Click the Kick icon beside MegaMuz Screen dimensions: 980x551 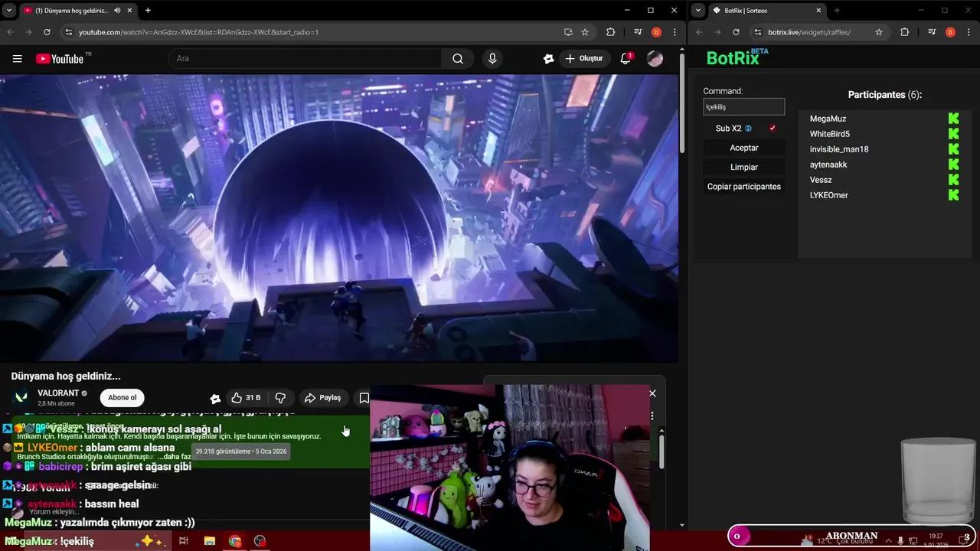coord(953,119)
